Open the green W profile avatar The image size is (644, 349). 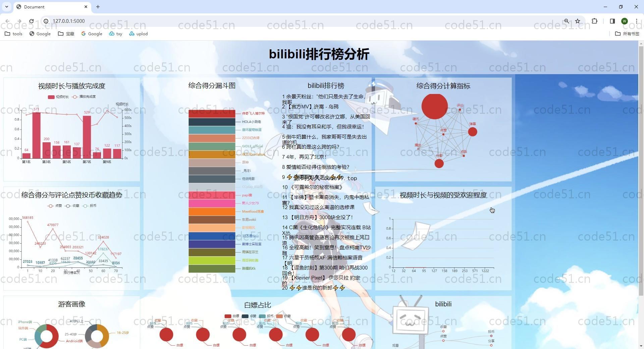pos(624,21)
